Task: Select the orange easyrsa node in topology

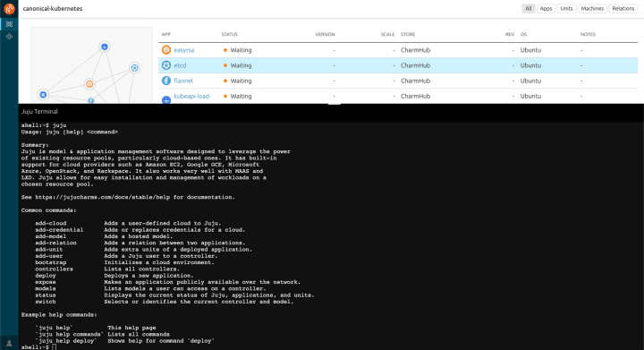Action: point(89,84)
